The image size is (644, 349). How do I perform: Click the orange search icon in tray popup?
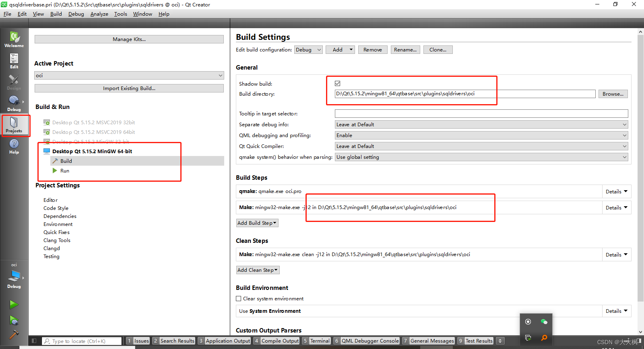pyautogui.click(x=544, y=338)
